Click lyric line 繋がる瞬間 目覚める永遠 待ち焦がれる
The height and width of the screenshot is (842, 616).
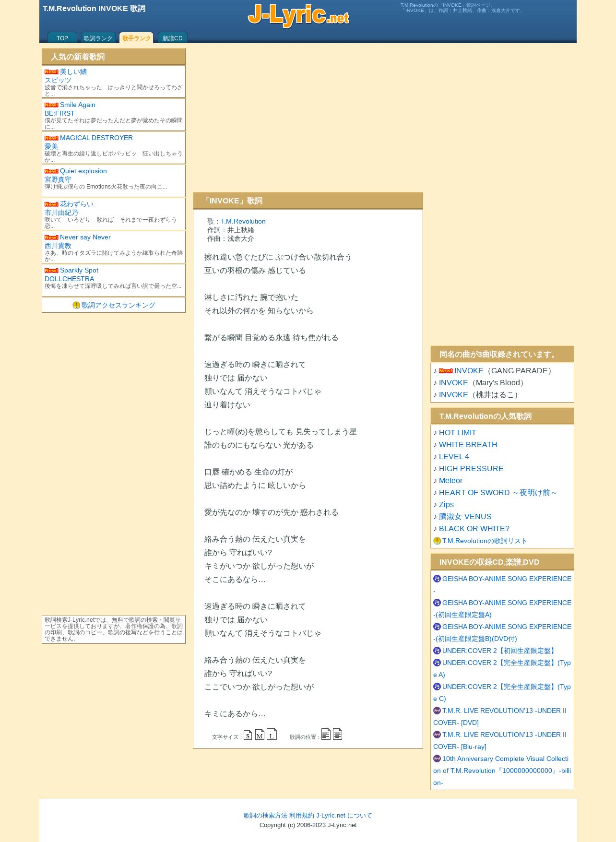272,338
